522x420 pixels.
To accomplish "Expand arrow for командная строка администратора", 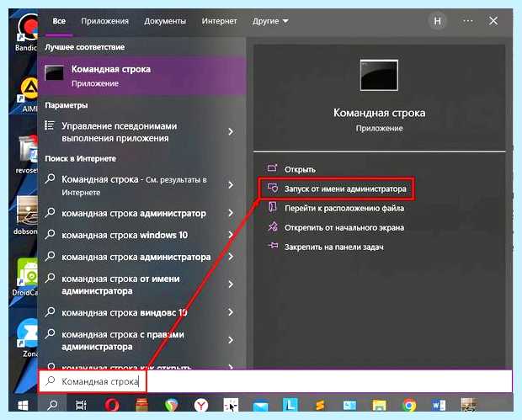I will coord(231,257).
